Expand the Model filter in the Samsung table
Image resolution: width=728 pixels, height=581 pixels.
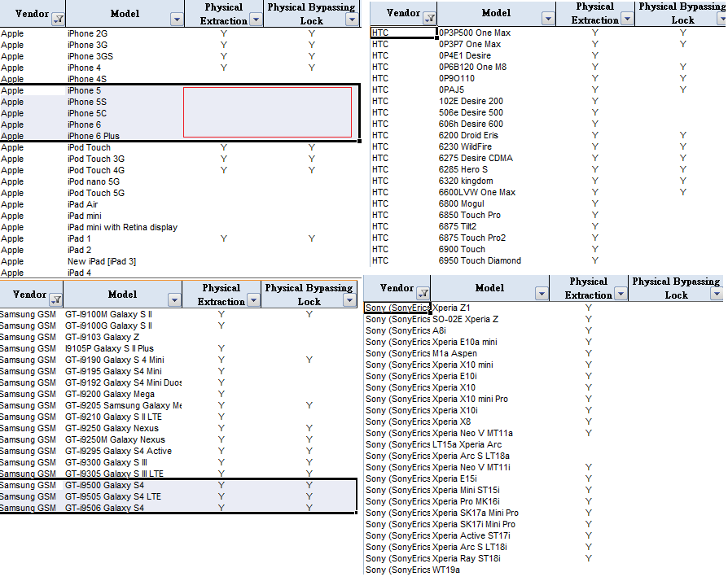[174, 299]
